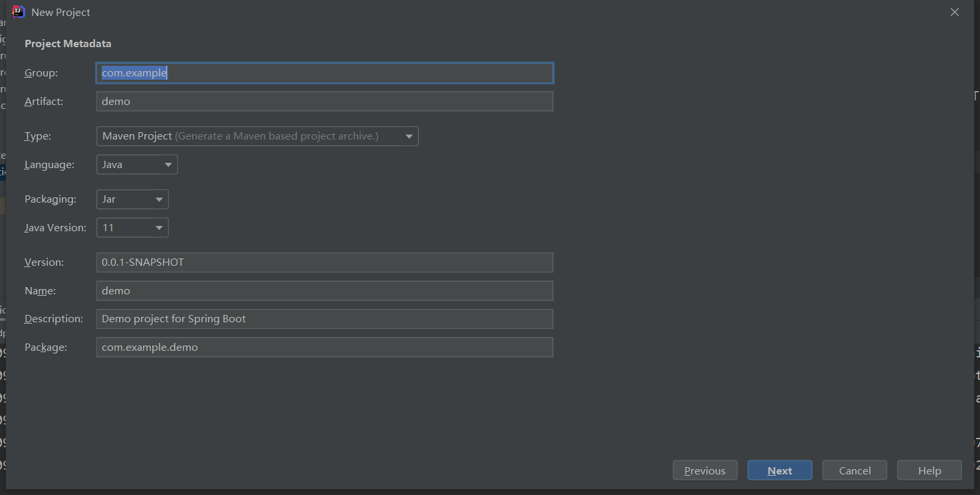The width and height of the screenshot is (980, 495).
Task: Click the Type label
Action: tap(38, 136)
